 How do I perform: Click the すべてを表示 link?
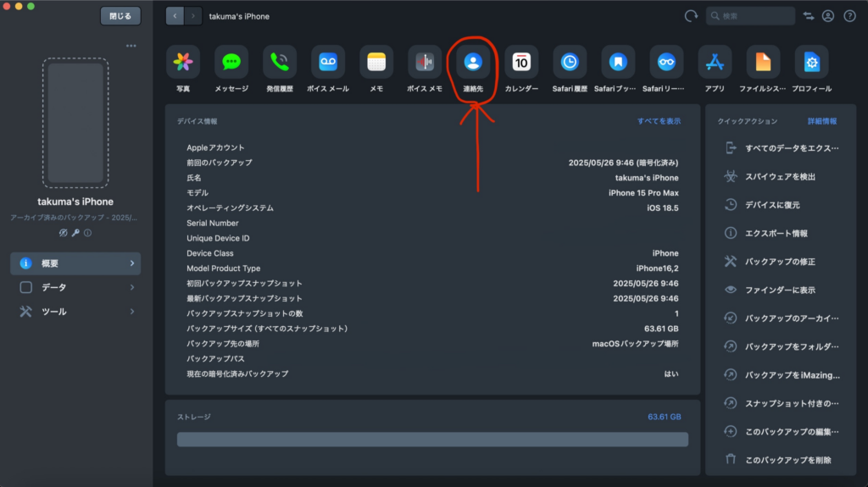(659, 121)
